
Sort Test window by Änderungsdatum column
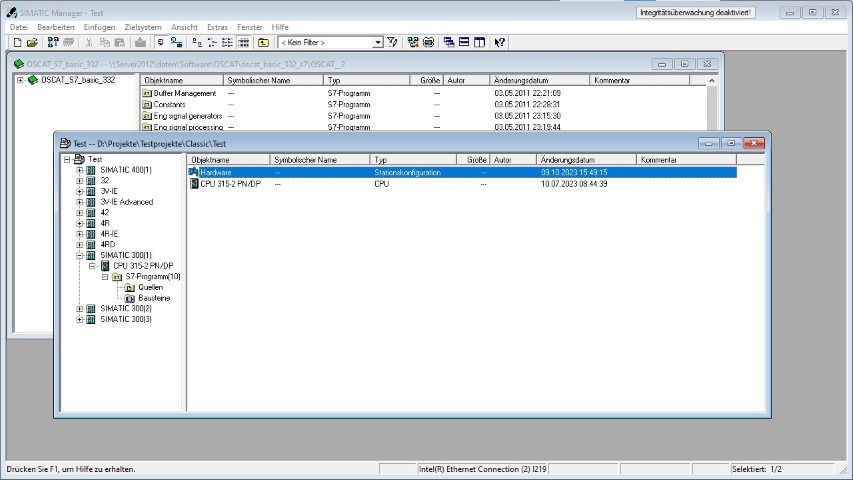click(x=586, y=160)
